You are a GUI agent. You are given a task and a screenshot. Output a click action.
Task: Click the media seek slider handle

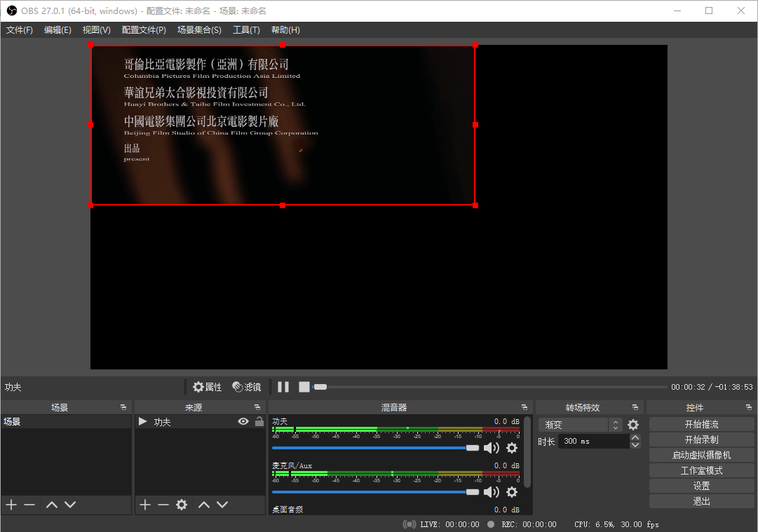coord(320,387)
